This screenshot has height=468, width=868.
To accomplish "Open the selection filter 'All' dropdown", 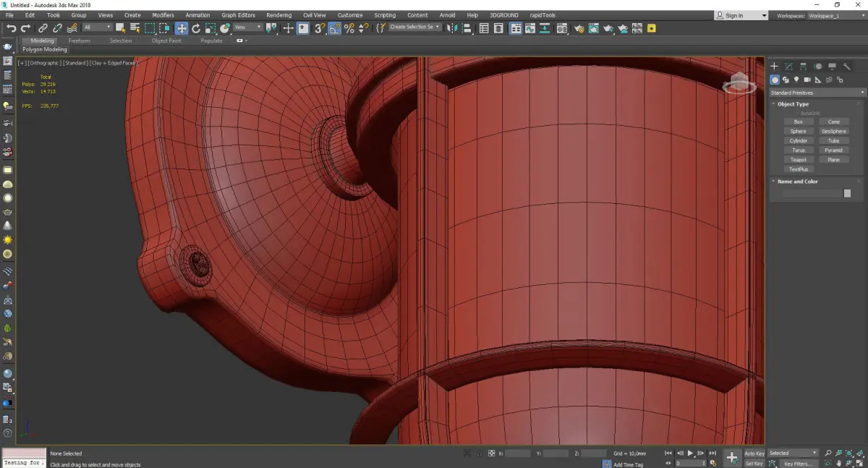I will point(97,27).
